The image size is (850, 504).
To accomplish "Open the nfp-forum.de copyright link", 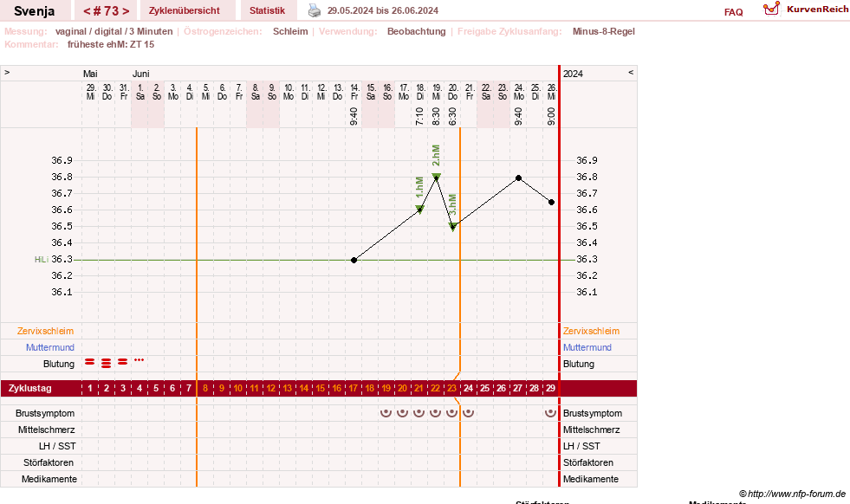I will point(792,494).
